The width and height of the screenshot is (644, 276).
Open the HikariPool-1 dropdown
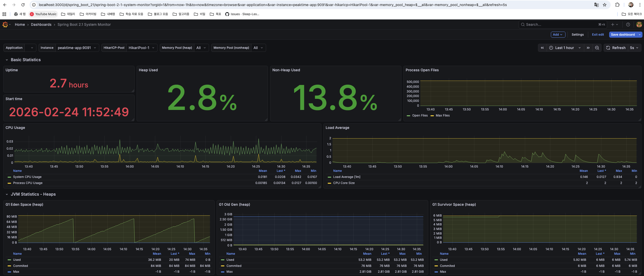[142, 48]
